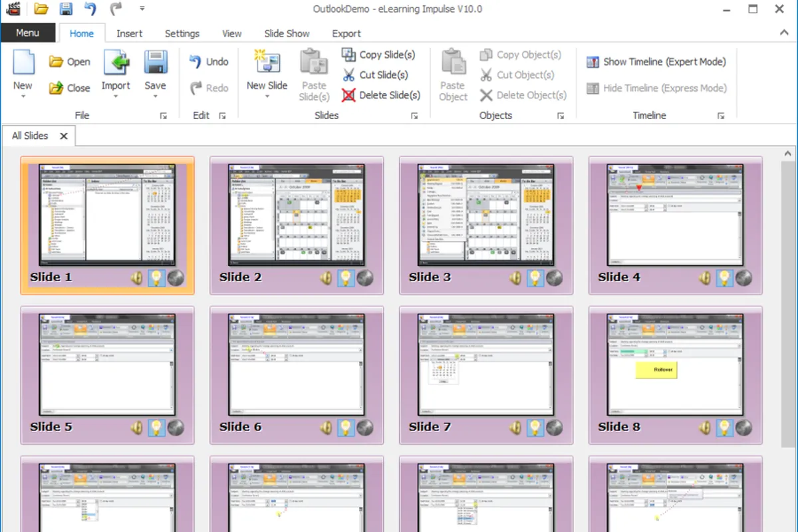This screenshot has height=532, width=798.
Task: Open Quick Access Toolbar customize dropdown
Action: click(x=142, y=9)
